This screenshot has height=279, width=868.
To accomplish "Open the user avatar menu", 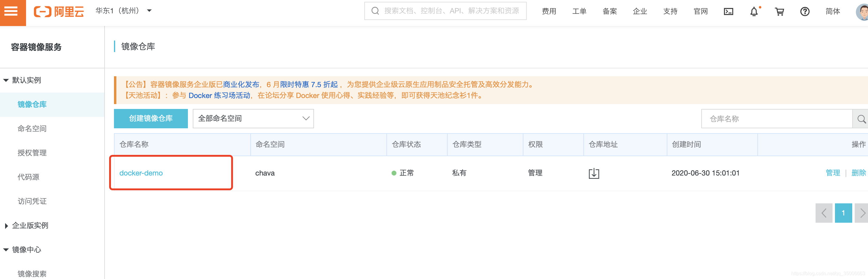I will (862, 11).
